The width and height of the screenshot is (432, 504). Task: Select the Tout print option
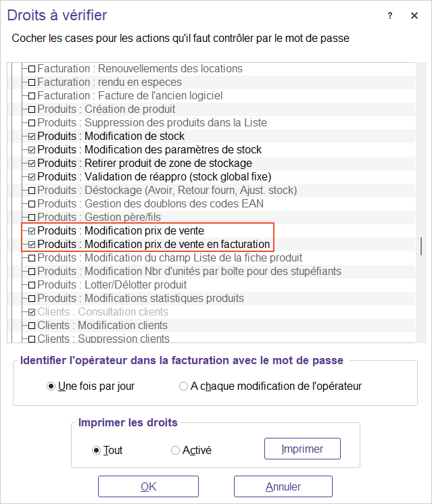point(96,450)
